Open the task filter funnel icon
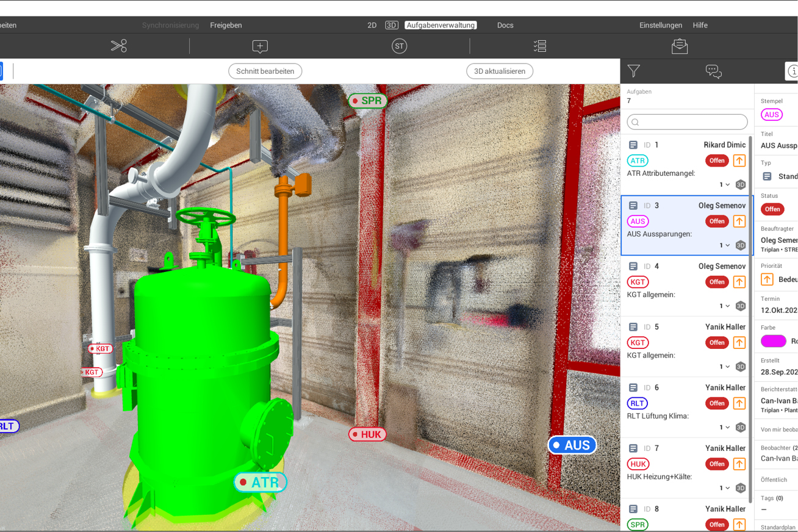 (634, 71)
